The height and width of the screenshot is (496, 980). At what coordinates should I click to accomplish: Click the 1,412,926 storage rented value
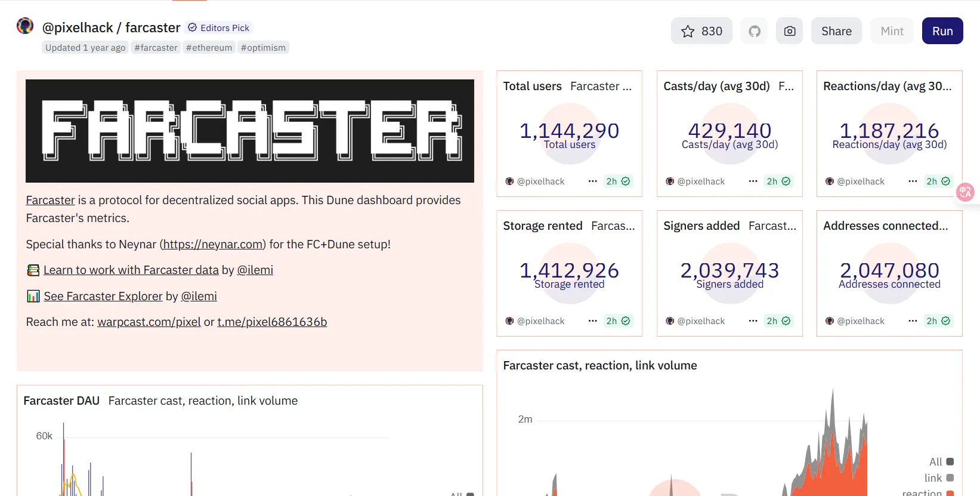[570, 270]
